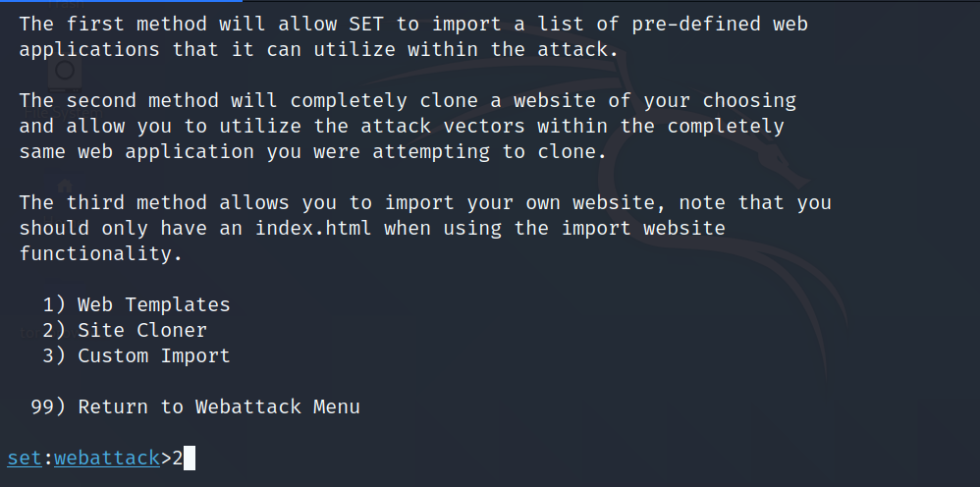Select the '3) Custom Import' option line
Image resolution: width=980 pixels, height=487 pixels.
coord(153,355)
